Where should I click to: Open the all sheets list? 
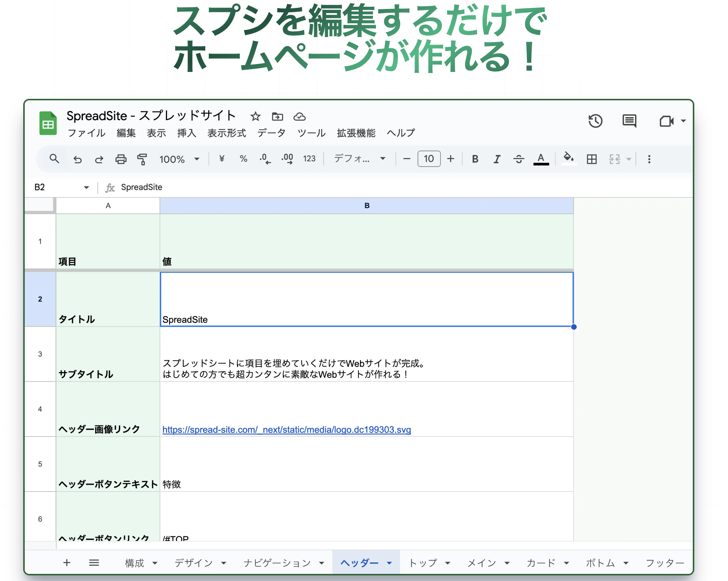point(94,563)
